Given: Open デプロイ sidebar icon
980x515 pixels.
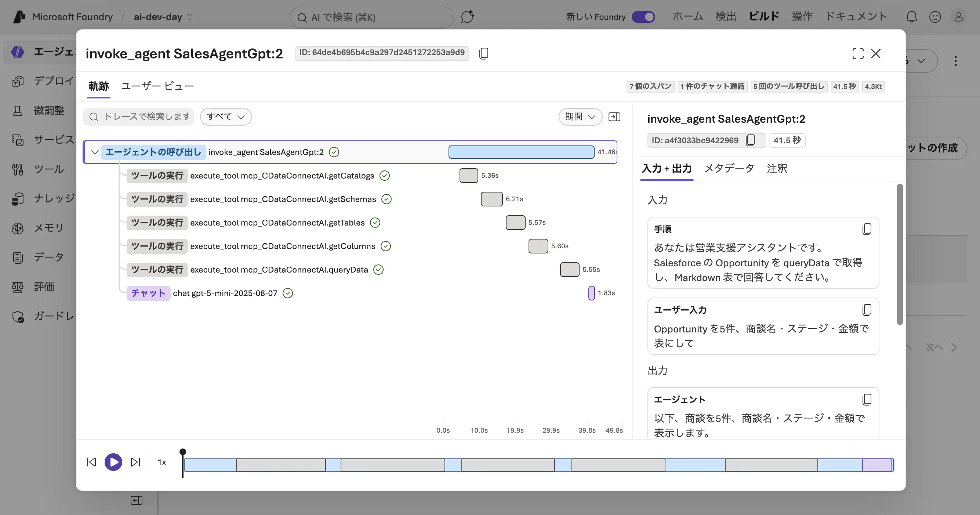Looking at the screenshot, I should click(18, 81).
